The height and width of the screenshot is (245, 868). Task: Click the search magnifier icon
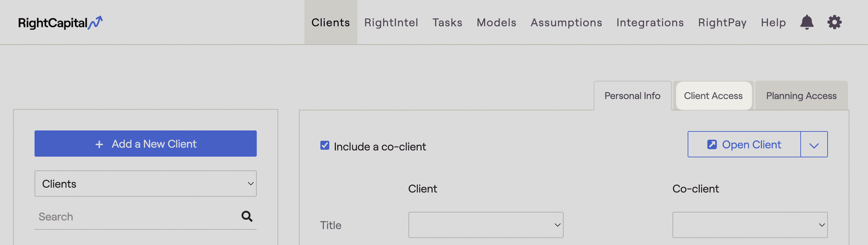tap(247, 217)
